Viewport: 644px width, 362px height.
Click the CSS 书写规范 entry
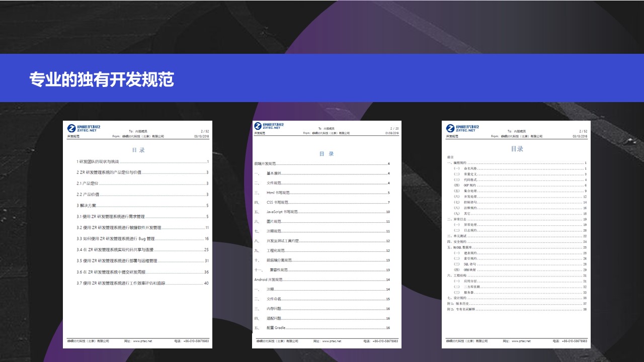coord(322,203)
